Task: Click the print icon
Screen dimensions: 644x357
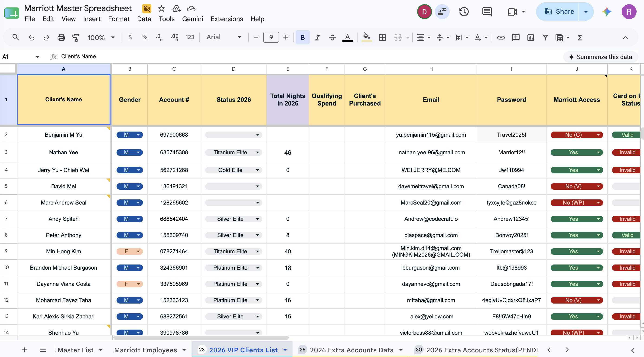Action: click(x=61, y=38)
